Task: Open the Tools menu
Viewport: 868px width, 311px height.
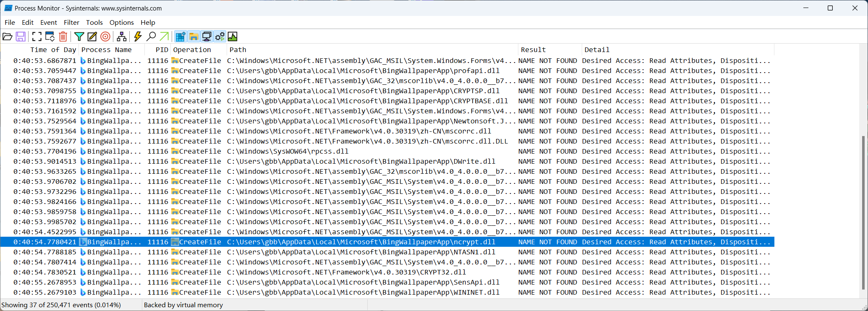Action: [94, 22]
